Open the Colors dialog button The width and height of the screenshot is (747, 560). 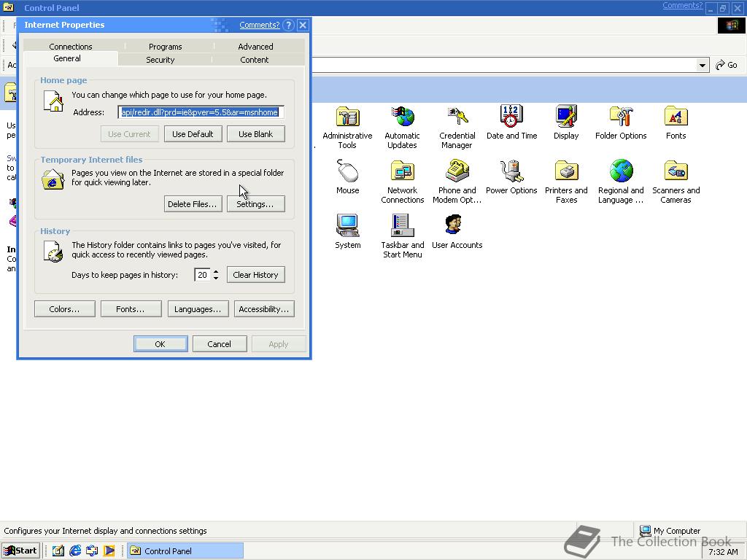click(65, 309)
